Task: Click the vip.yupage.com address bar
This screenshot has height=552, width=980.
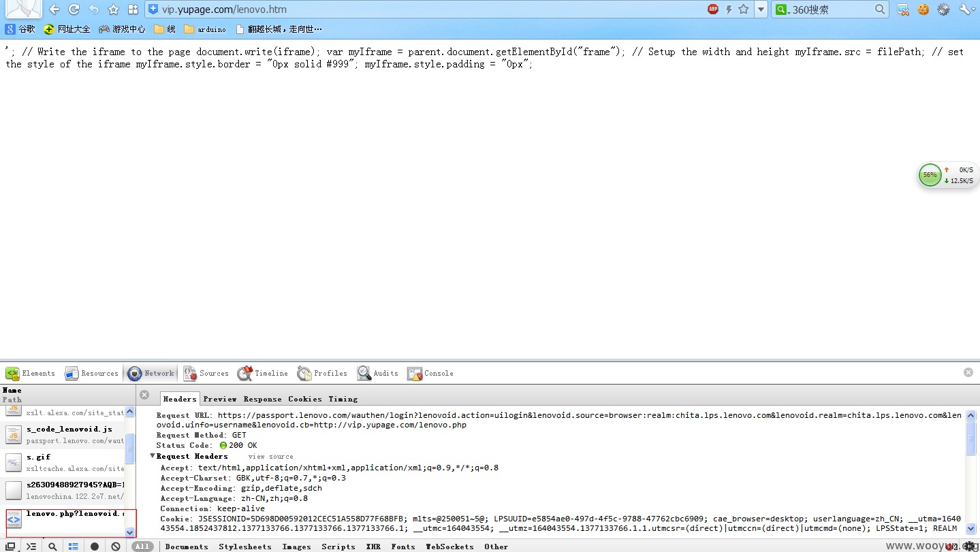Action: [x=422, y=10]
